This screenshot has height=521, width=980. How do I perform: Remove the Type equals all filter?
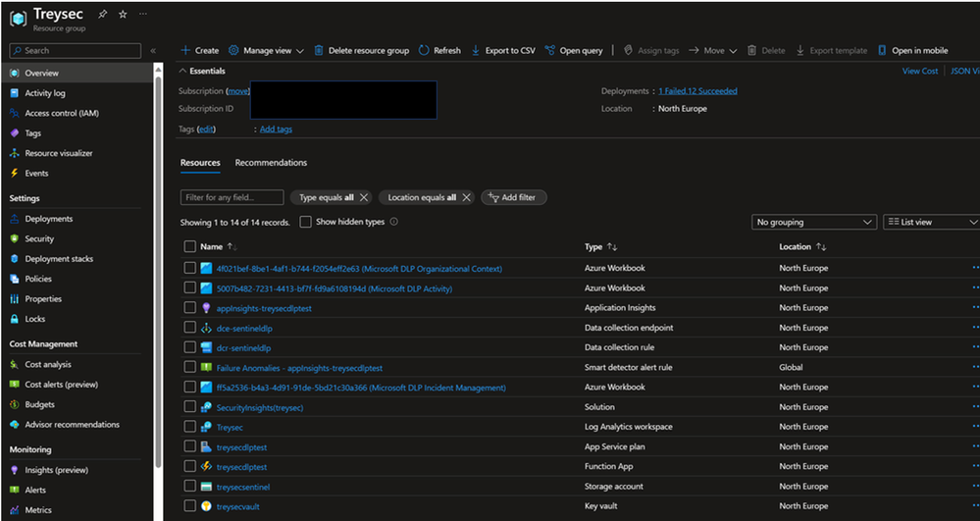(364, 197)
